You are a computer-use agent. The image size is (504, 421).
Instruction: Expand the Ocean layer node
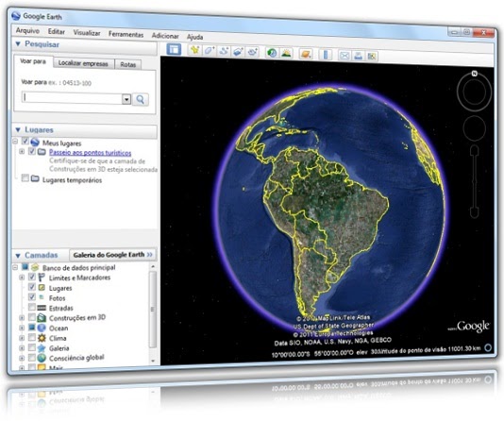[x=22, y=328]
